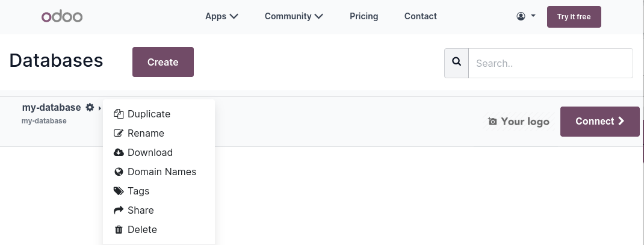Select Domain Names from the menu
The height and width of the screenshot is (245, 644).
coord(161,172)
